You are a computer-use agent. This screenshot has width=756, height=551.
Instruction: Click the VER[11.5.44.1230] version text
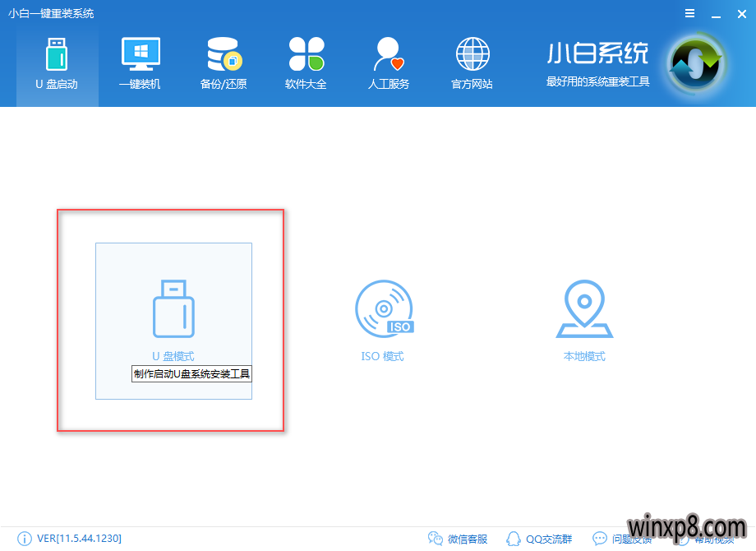pos(79,539)
